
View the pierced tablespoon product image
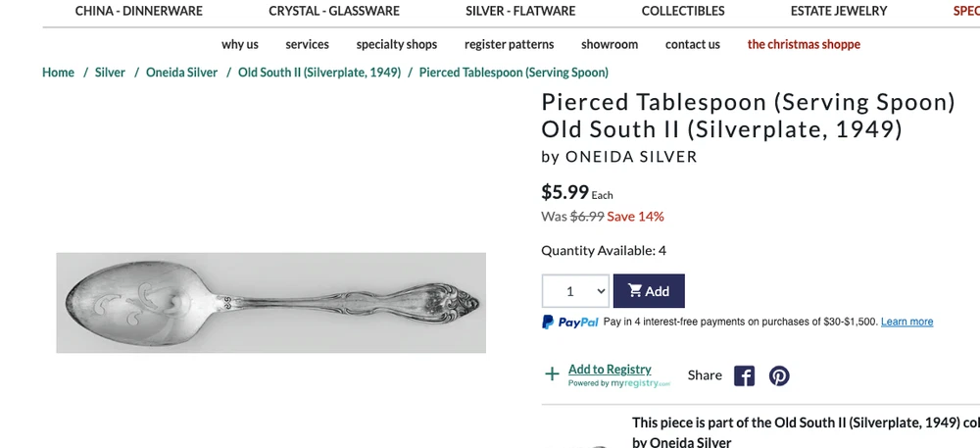270,303
